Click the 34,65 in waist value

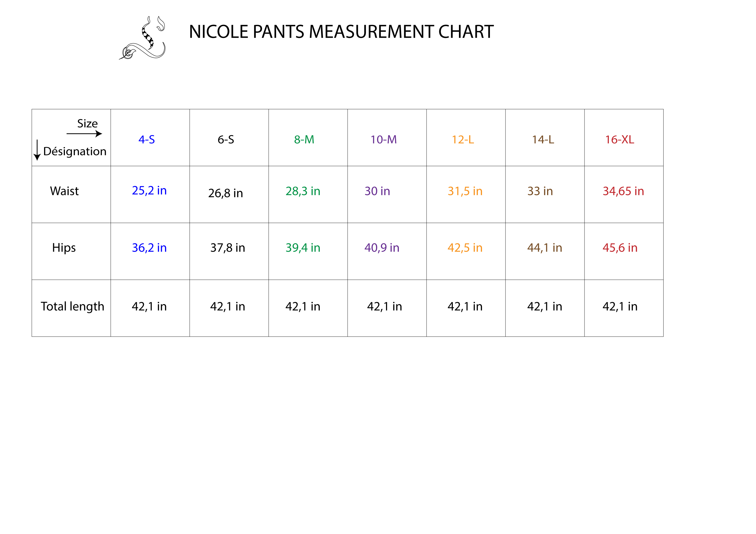[623, 191]
